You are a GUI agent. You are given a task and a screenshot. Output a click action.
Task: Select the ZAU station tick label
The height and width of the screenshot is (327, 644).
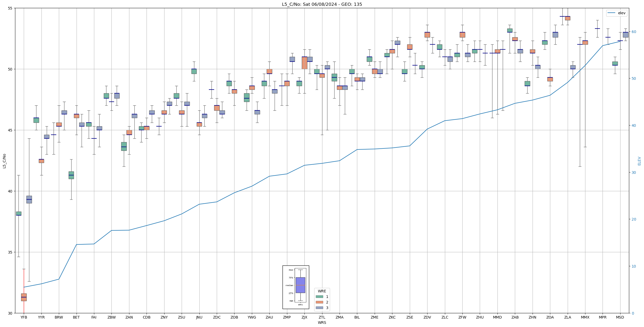click(269, 317)
